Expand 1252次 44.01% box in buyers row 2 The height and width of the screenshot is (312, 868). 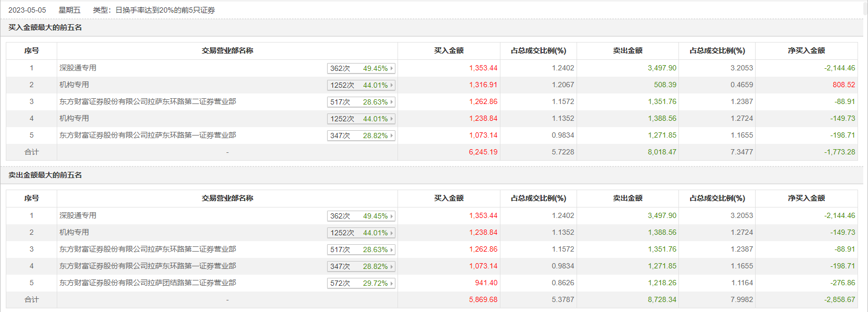(361, 86)
